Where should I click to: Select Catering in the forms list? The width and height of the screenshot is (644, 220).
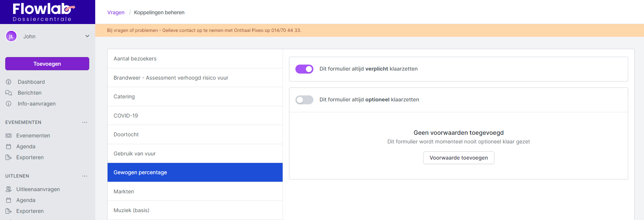coord(124,96)
